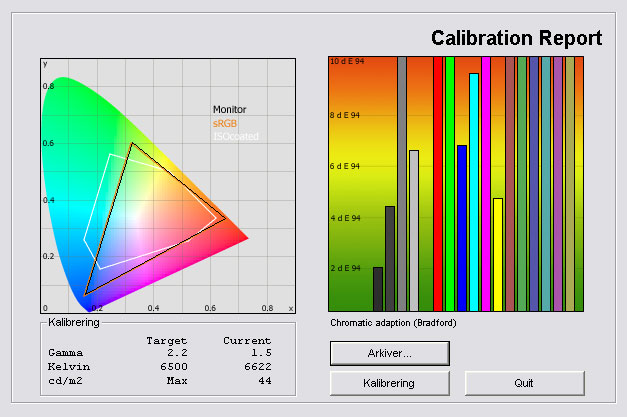627x417 pixels.
Task: Click the Gamma target value 2.2
Action: click(x=177, y=353)
